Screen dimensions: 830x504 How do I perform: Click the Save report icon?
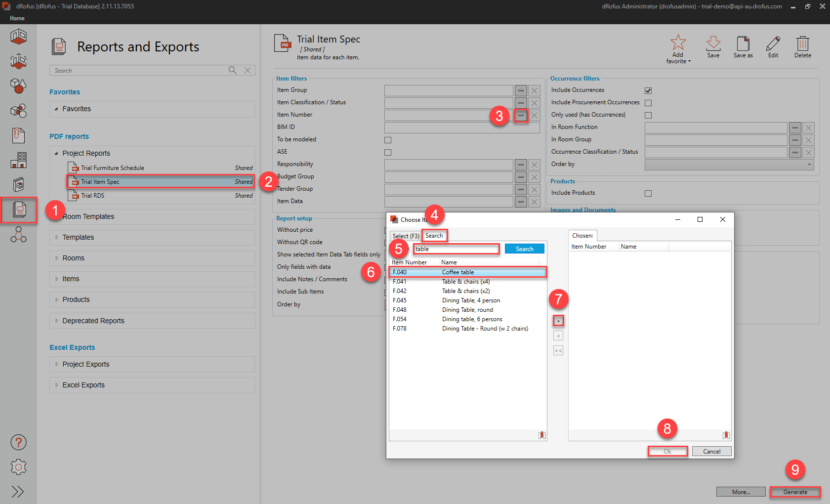coord(713,43)
